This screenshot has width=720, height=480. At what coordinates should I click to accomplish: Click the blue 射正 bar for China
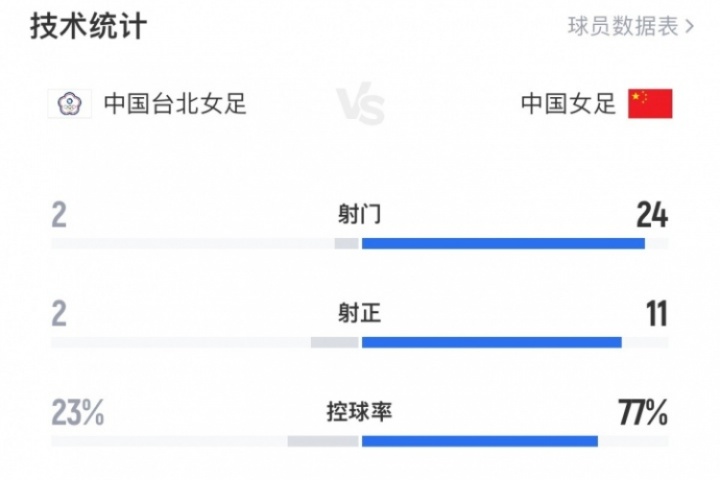click(492, 342)
